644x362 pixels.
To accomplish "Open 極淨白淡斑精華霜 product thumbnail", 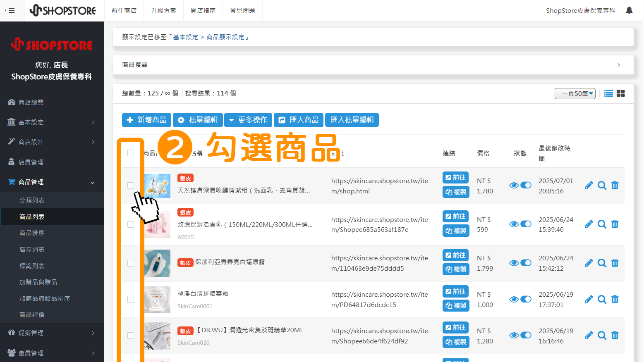I will point(157,299).
